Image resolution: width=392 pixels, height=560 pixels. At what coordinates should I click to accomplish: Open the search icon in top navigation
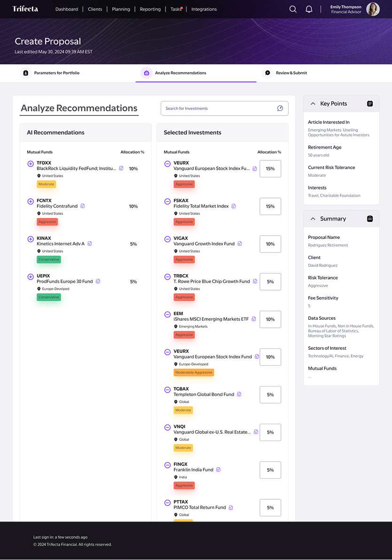tap(293, 9)
